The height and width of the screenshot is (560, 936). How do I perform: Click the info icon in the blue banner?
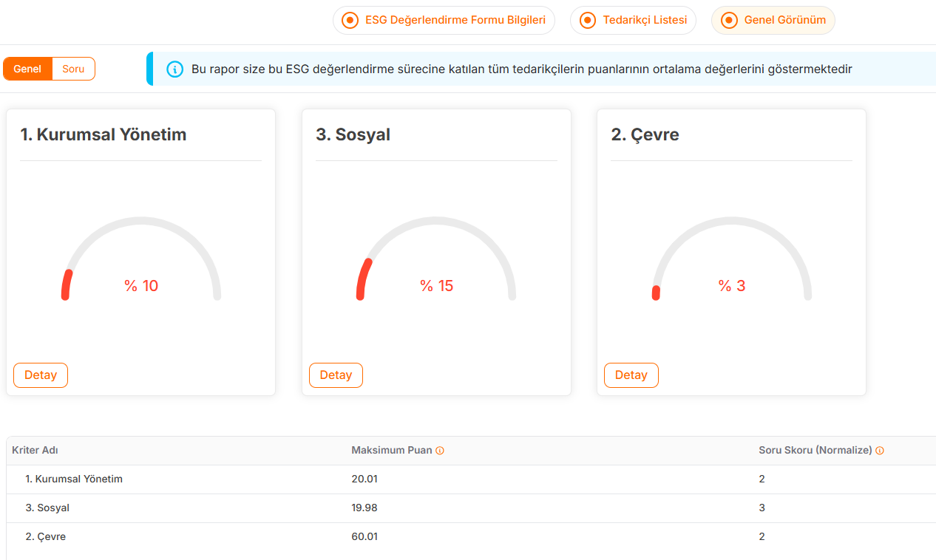pos(175,69)
